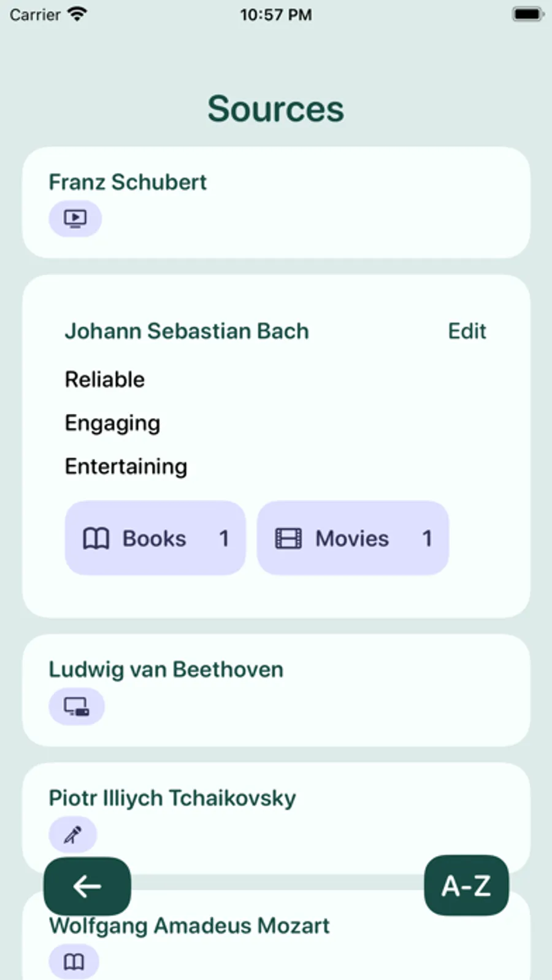Open Books category with 1 item
The image size is (552, 980).
tap(155, 538)
